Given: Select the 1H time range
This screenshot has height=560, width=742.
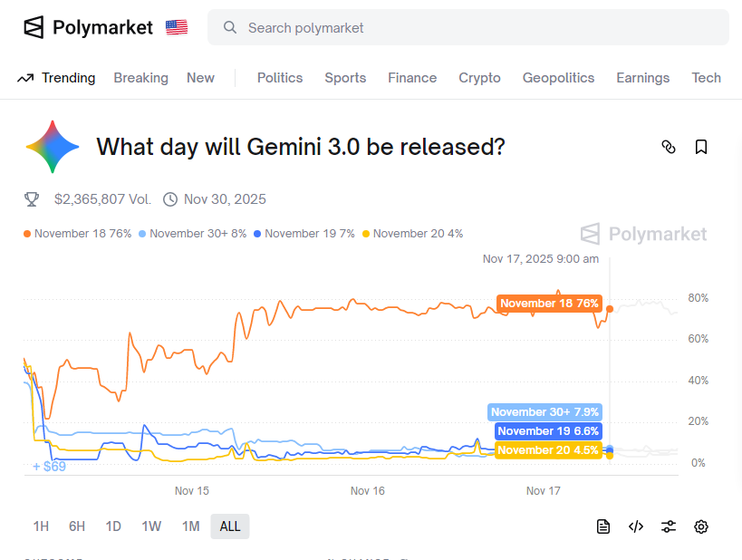Looking at the screenshot, I should pyautogui.click(x=41, y=526).
